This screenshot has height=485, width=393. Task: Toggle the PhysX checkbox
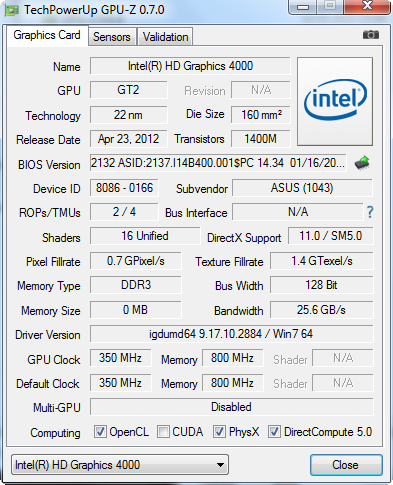click(219, 432)
